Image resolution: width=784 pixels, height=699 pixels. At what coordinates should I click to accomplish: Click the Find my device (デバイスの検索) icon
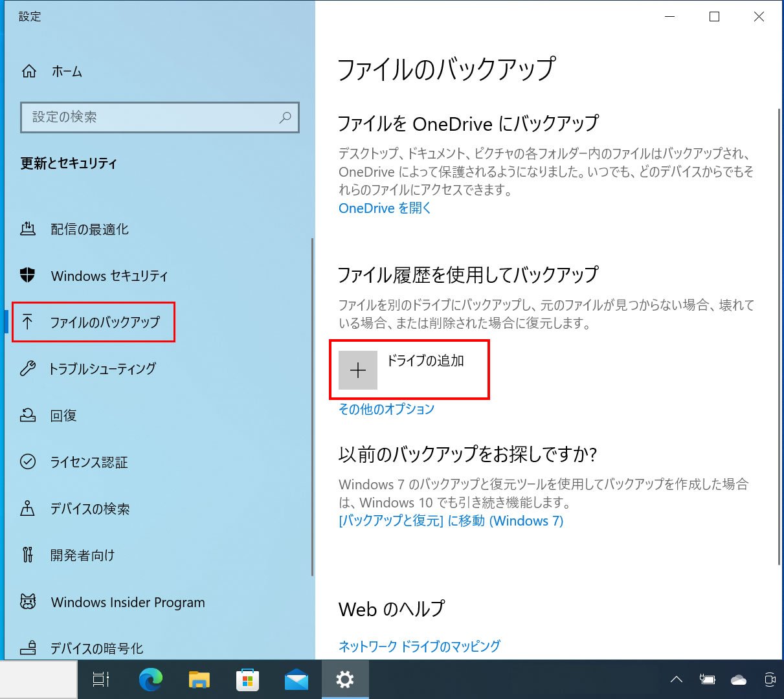point(28,508)
